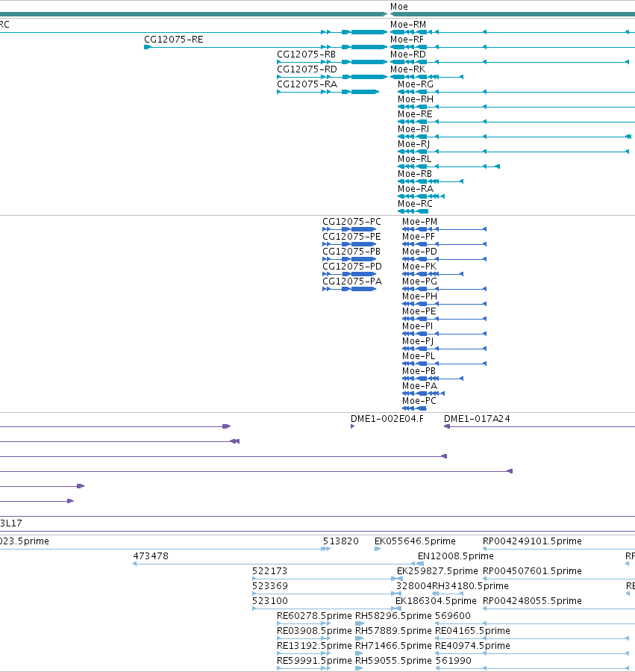Click the RE04165.5prime EST label

coord(473,631)
